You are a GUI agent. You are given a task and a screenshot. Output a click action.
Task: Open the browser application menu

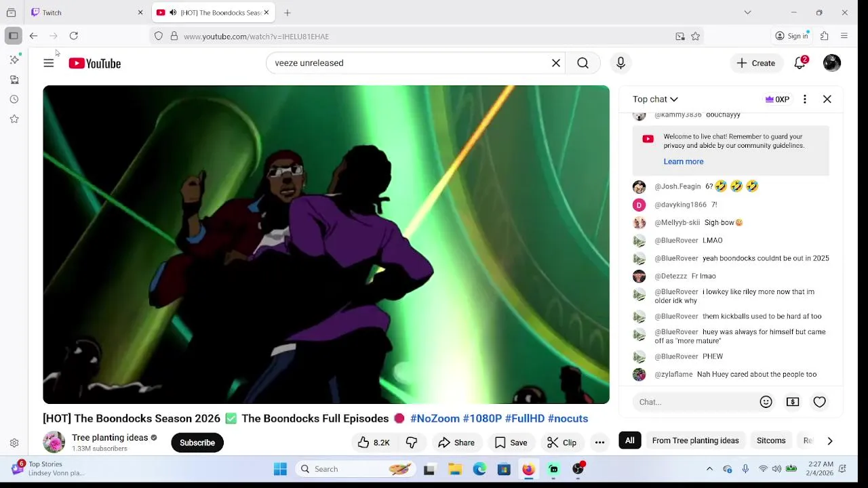(x=844, y=36)
